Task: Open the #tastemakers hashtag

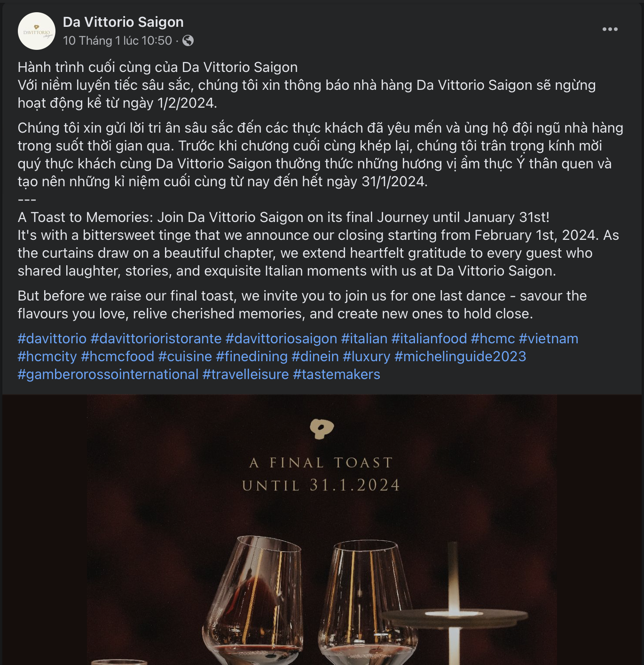Action: (337, 374)
